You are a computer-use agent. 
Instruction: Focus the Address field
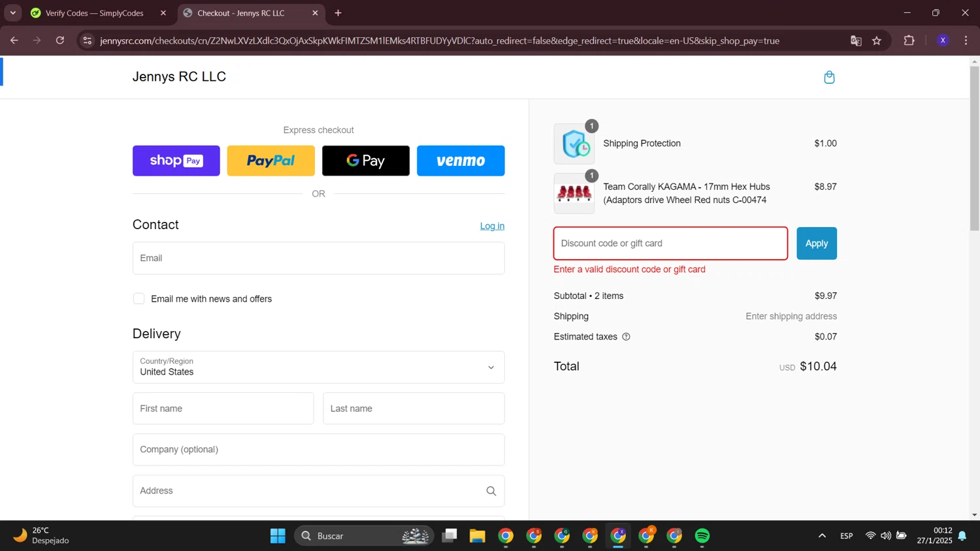tap(318, 491)
